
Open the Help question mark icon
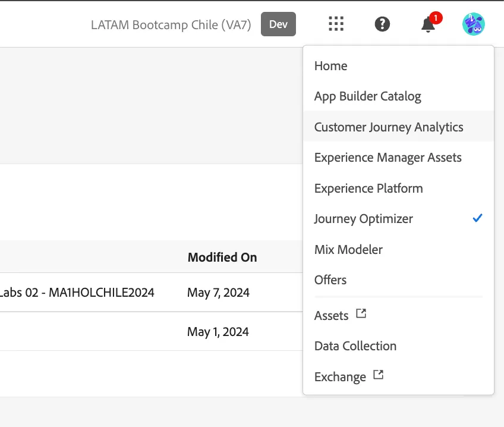(382, 24)
